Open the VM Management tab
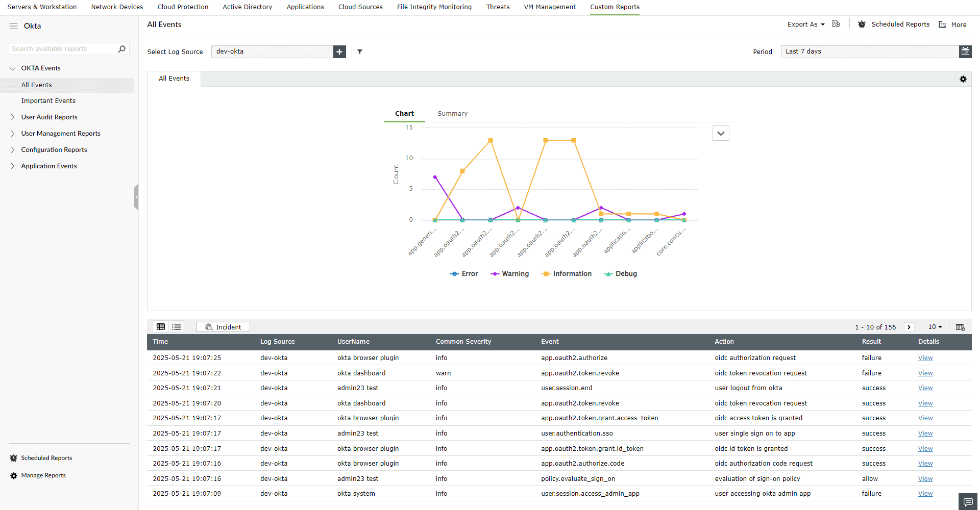 [550, 7]
